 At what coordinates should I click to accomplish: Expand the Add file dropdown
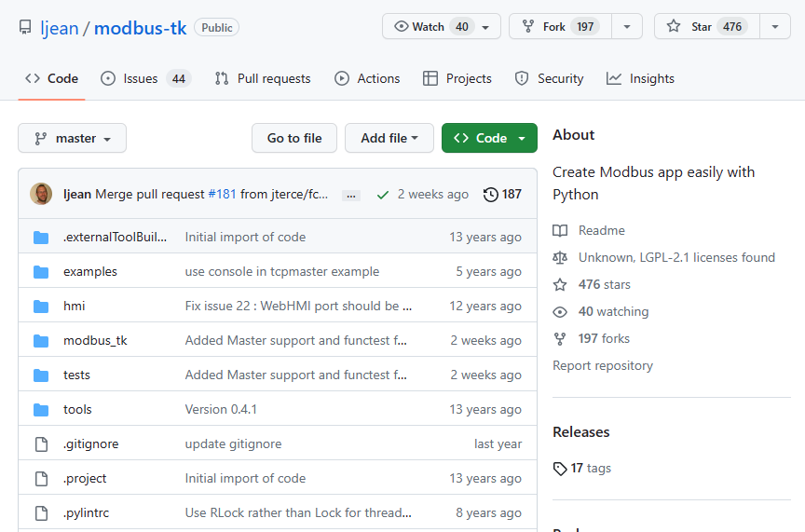[x=389, y=138]
